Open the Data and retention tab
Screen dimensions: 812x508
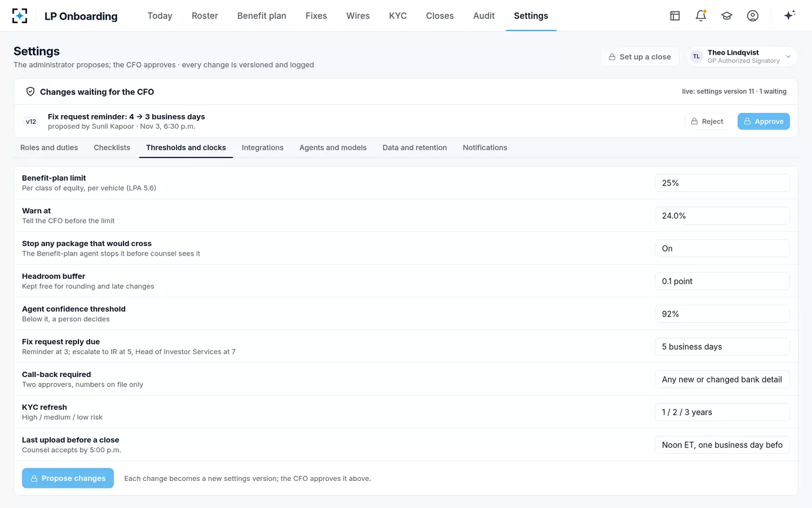point(415,148)
